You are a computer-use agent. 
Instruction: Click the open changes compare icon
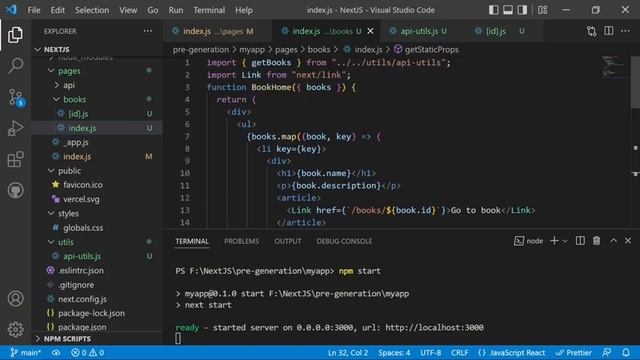(x=591, y=31)
